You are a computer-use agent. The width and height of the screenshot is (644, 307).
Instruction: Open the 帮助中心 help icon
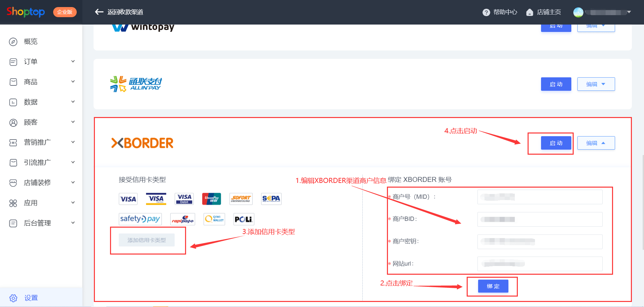pos(486,12)
